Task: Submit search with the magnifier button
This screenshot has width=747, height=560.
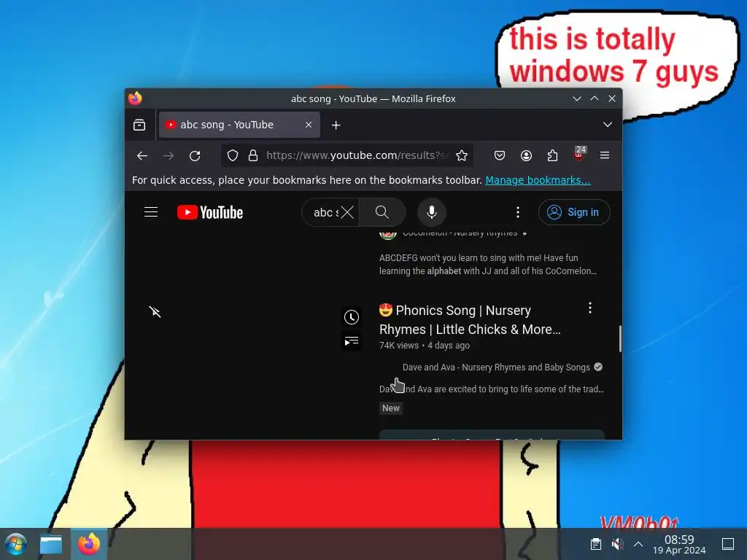Action: pyautogui.click(x=382, y=212)
